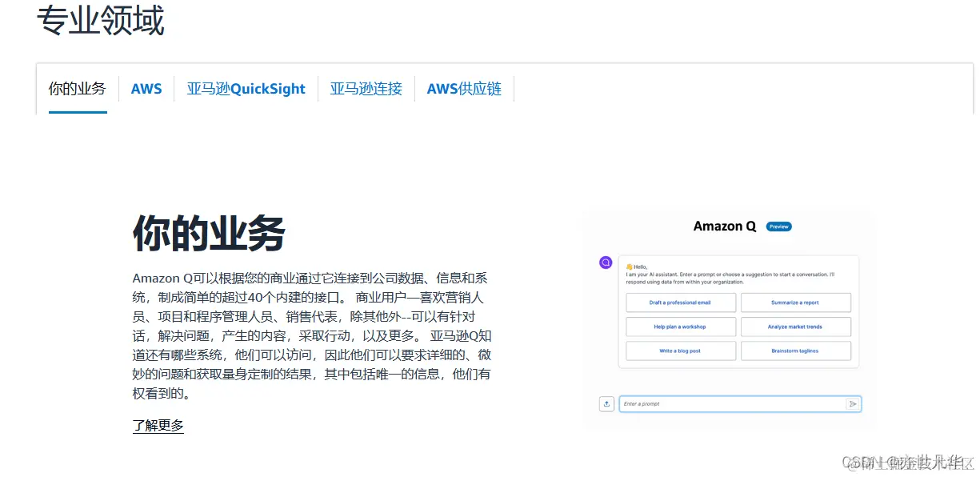Viewport: 980px width, 477px height.
Task: Click the send arrow icon in prompt box
Action: point(853,404)
